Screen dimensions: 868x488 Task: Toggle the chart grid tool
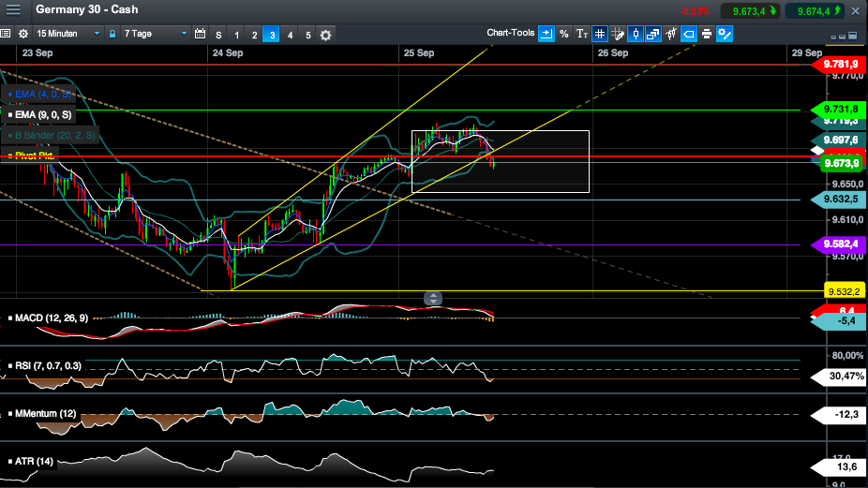(599, 34)
